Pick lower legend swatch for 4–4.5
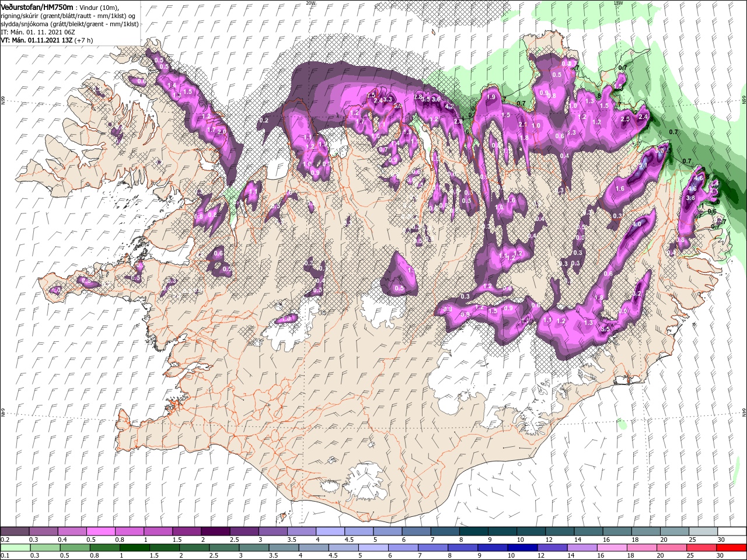This screenshot has width=747, height=560. tap(313, 548)
